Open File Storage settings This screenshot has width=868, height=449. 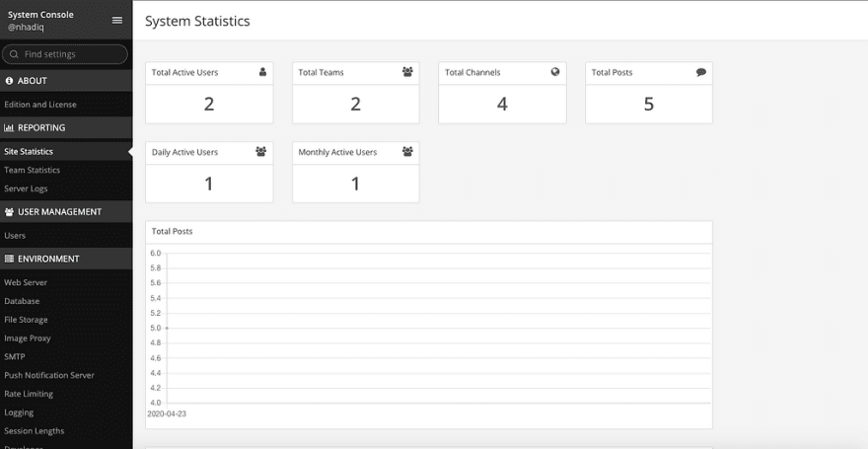[x=26, y=320]
